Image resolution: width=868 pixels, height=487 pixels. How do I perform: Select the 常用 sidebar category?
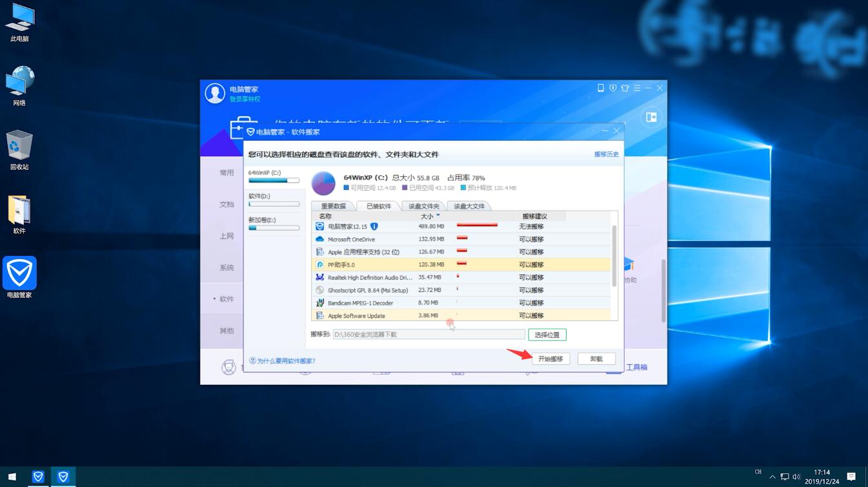pos(227,172)
